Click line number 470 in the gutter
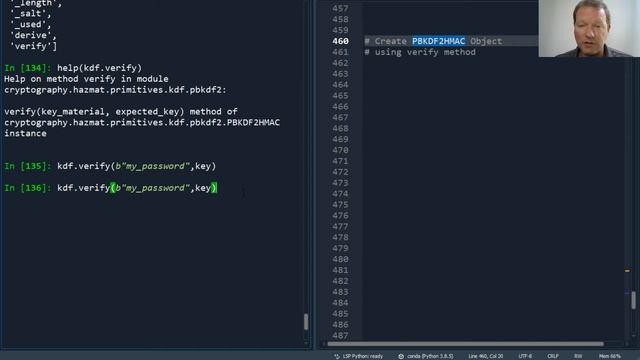This screenshot has width=640, height=360. click(x=340, y=150)
